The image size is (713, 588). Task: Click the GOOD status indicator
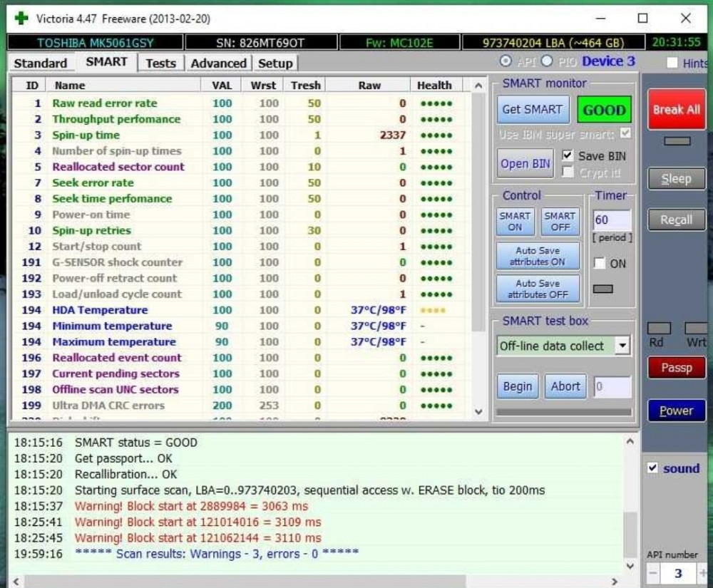(604, 110)
